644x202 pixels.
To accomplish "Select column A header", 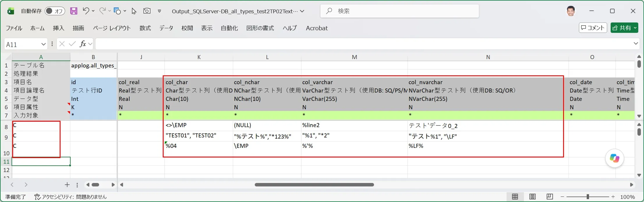I will [41, 57].
